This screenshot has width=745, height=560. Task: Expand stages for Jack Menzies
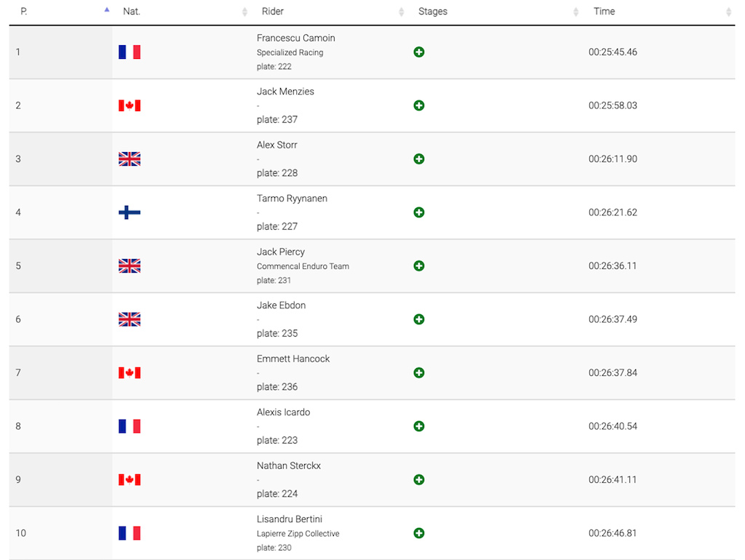click(x=418, y=105)
